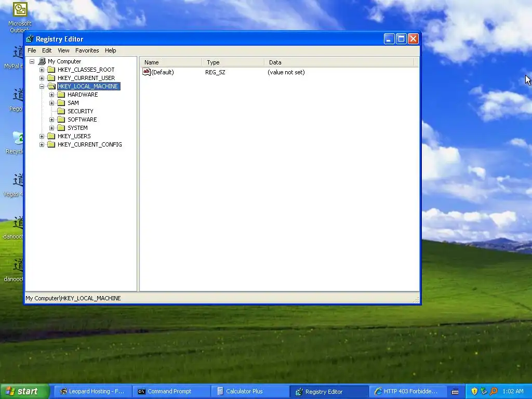Screen dimensions: 532x399
Task: Select the HARDWARE key label
Action: click(x=83, y=95)
